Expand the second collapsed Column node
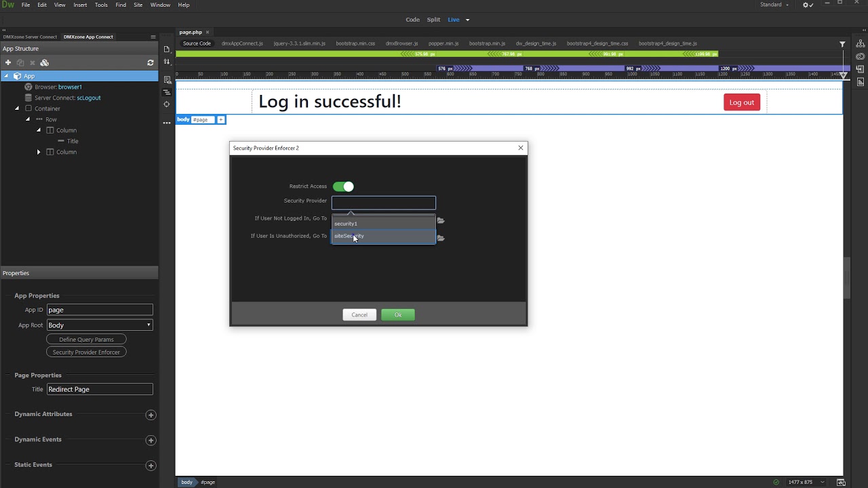 (x=39, y=152)
